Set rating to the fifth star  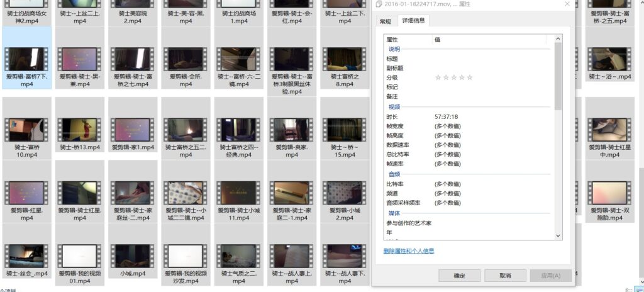470,77
